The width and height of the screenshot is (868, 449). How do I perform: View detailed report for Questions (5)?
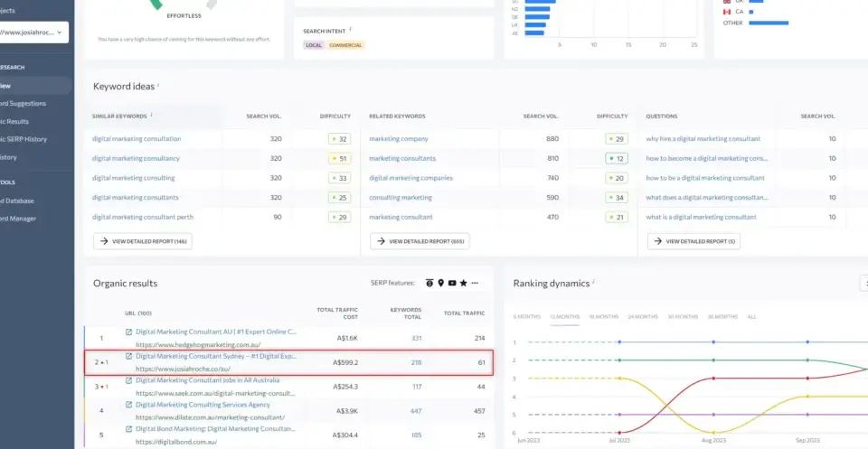tap(693, 241)
